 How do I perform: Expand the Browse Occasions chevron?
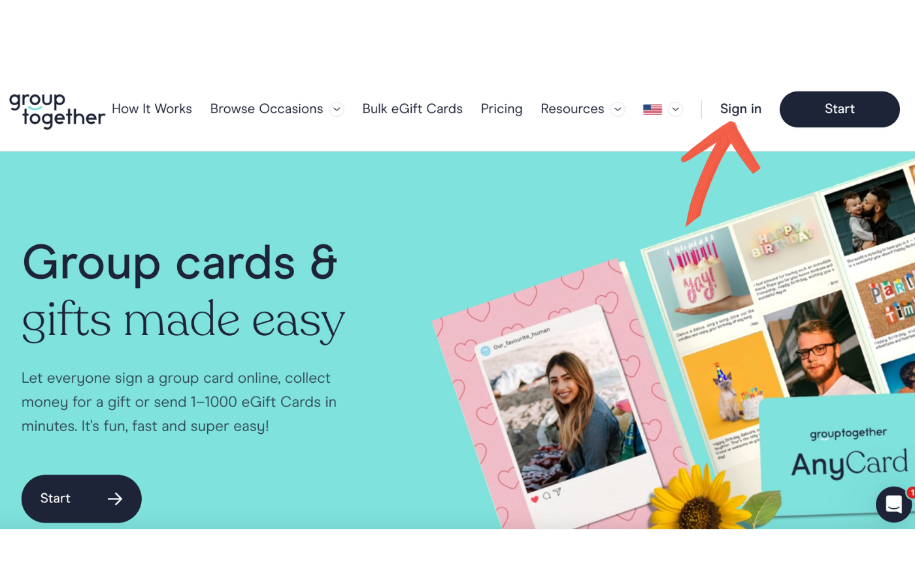337,110
